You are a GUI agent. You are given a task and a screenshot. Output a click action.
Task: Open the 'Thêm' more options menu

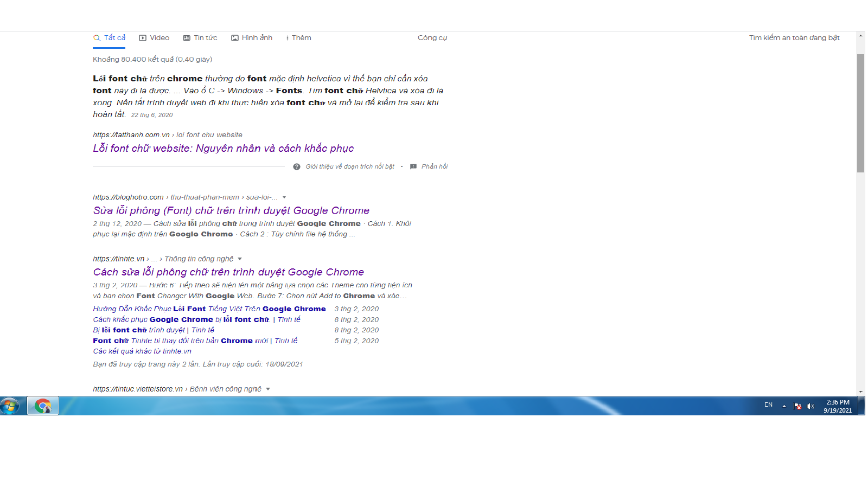(x=298, y=38)
